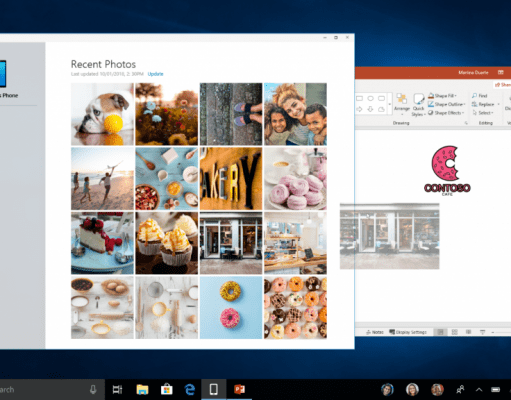Open the Drawing group dialog launcher
This screenshot has height=400, width=511.
tap(466, 123)
